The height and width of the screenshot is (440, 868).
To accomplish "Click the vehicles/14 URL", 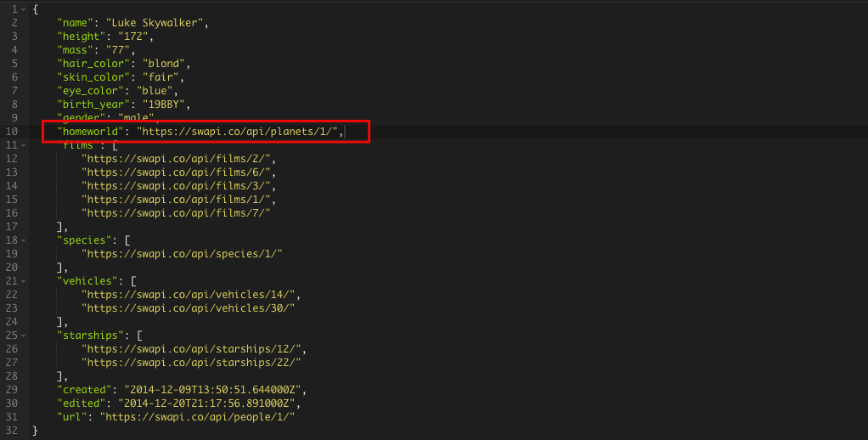I will click(x=188, y=295).
